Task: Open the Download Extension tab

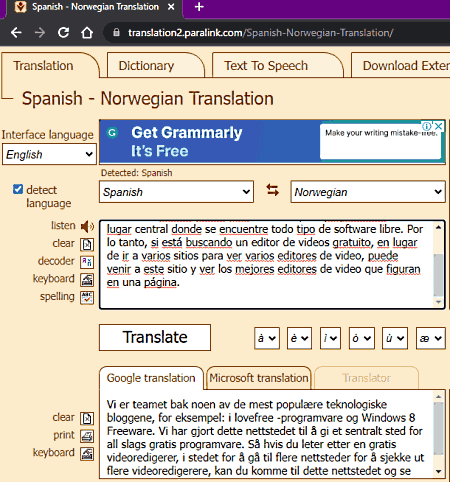Action: [x=401, y=66]
